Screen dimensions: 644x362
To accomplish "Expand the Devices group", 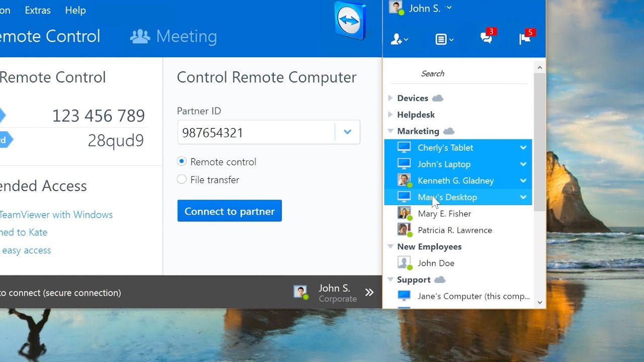I will (390, 98).
